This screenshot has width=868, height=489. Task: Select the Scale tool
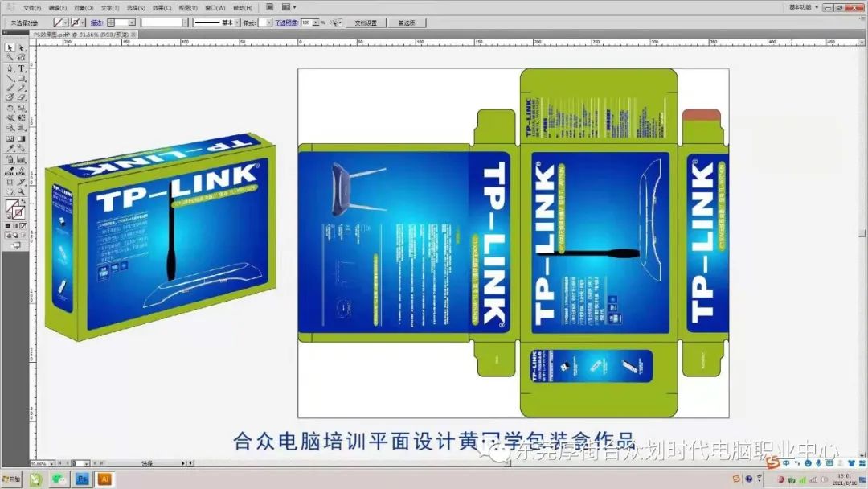coord(21,109)
